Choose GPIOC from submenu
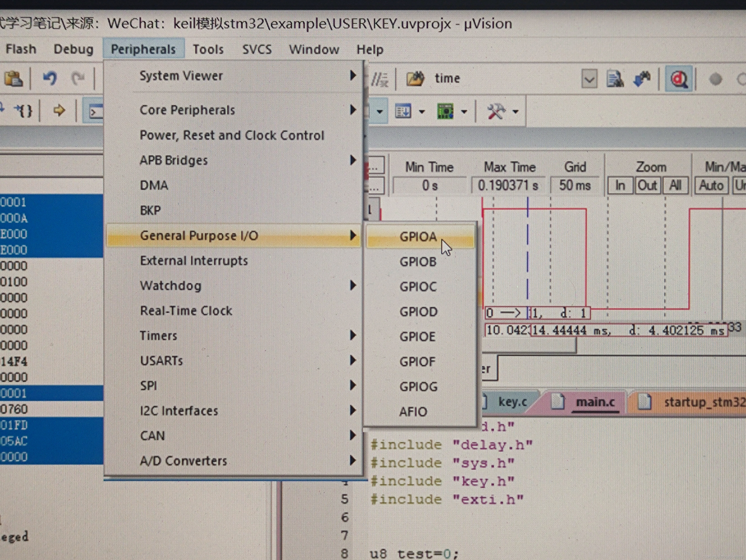This screenshot has width=746, height=560. click(420, 287)
